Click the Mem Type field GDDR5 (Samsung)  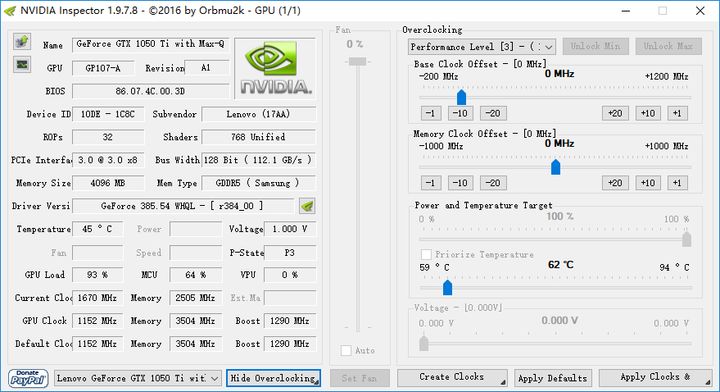coord(259,183)
